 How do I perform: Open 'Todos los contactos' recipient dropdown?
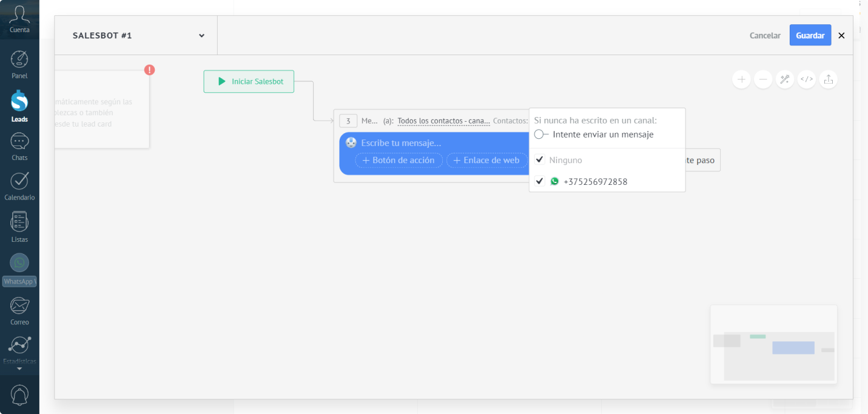point(443,121)
